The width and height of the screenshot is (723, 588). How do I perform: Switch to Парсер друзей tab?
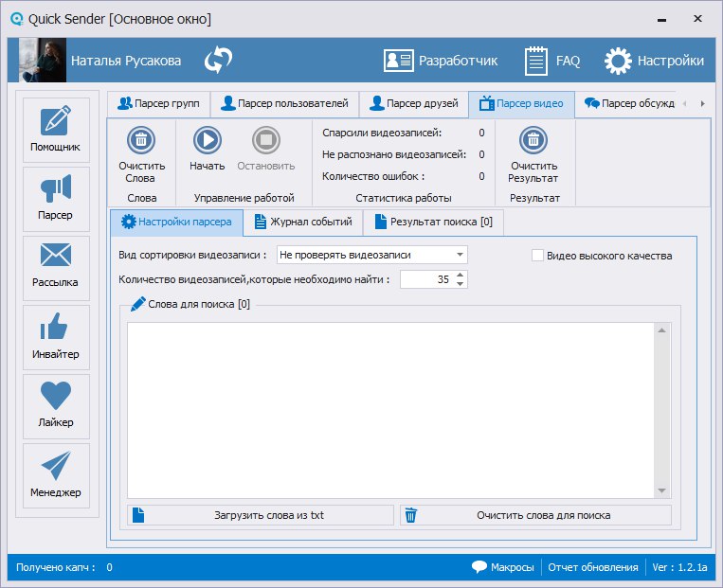tap(413, 104)
